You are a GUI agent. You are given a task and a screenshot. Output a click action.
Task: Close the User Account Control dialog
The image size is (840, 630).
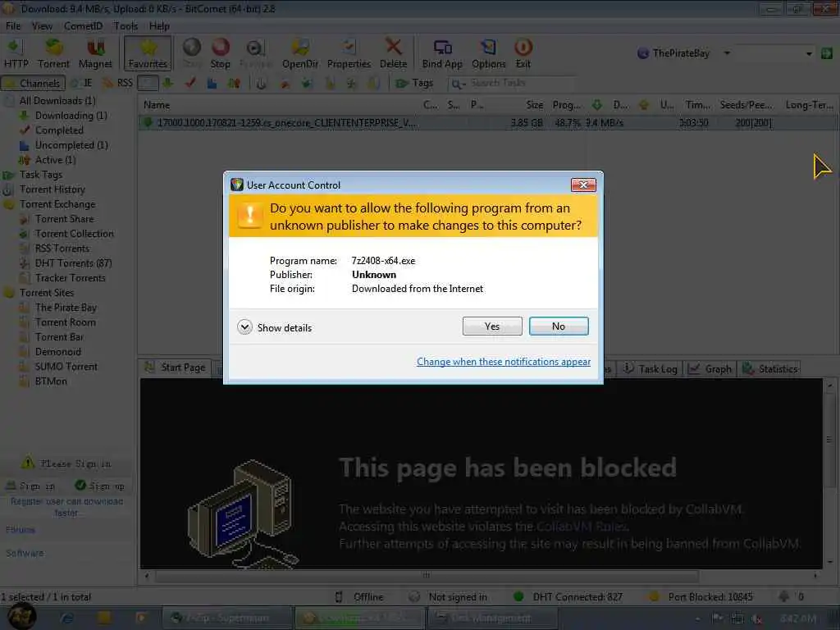tap(583, 185)
